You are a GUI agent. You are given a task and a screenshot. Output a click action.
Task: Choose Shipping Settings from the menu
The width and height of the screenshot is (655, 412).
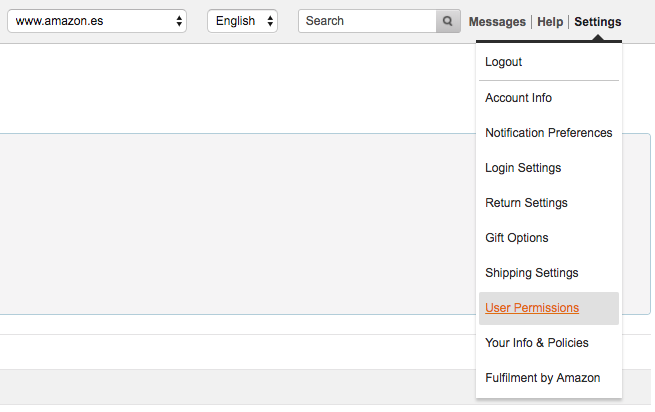pos(531,273)
